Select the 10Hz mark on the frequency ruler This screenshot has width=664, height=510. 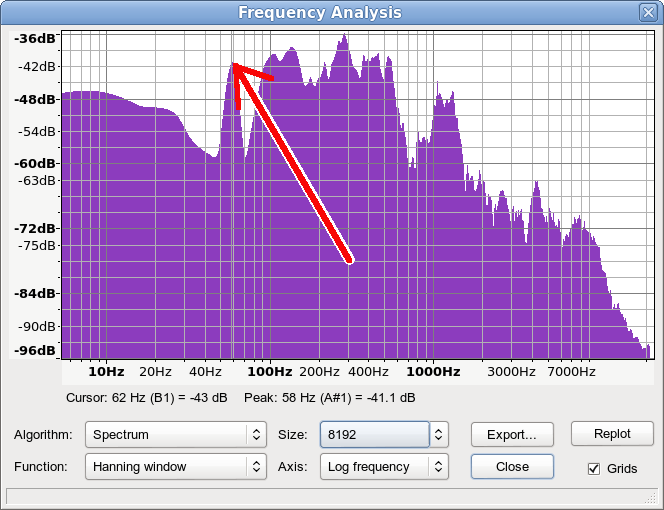[x=106, y=372]
